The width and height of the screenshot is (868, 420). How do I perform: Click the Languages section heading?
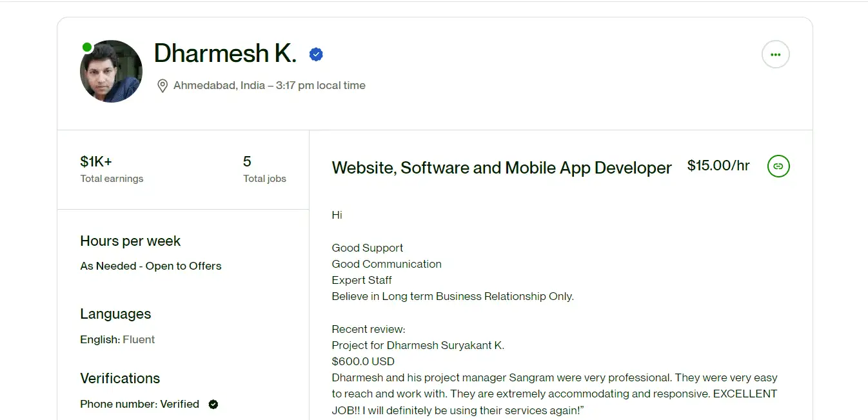click(115, 314)
